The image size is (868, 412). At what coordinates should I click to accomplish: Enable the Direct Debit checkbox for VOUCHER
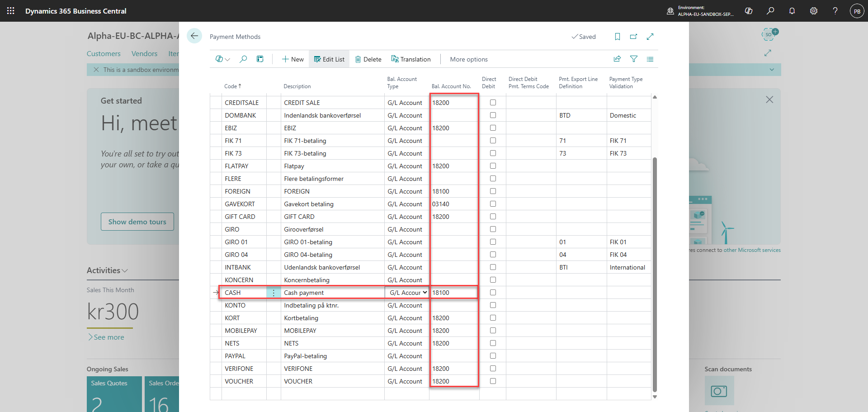(x=493, y=381)
